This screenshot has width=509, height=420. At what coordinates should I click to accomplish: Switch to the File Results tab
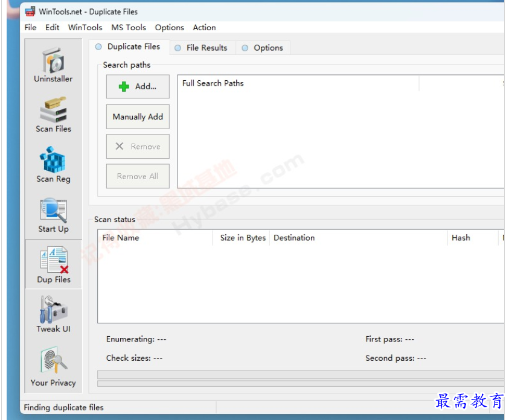tap(202, 48)
